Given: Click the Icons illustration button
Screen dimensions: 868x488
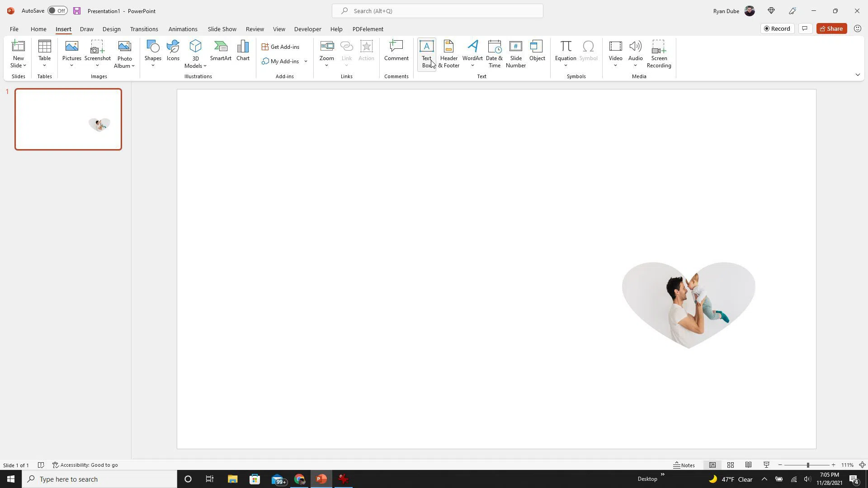Looking at the screenshot, I should [173, 51].
